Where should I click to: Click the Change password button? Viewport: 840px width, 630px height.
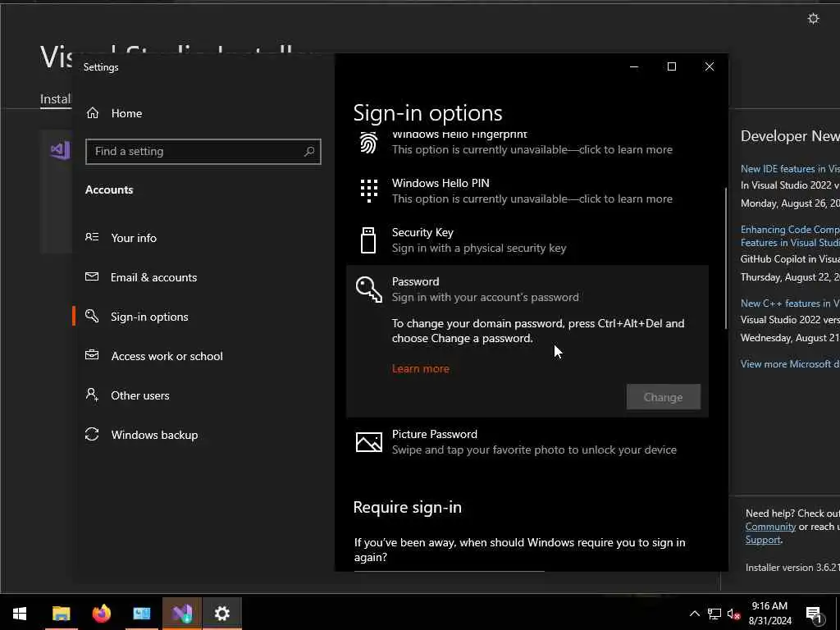pyautogui.click(x=663, y=397)
